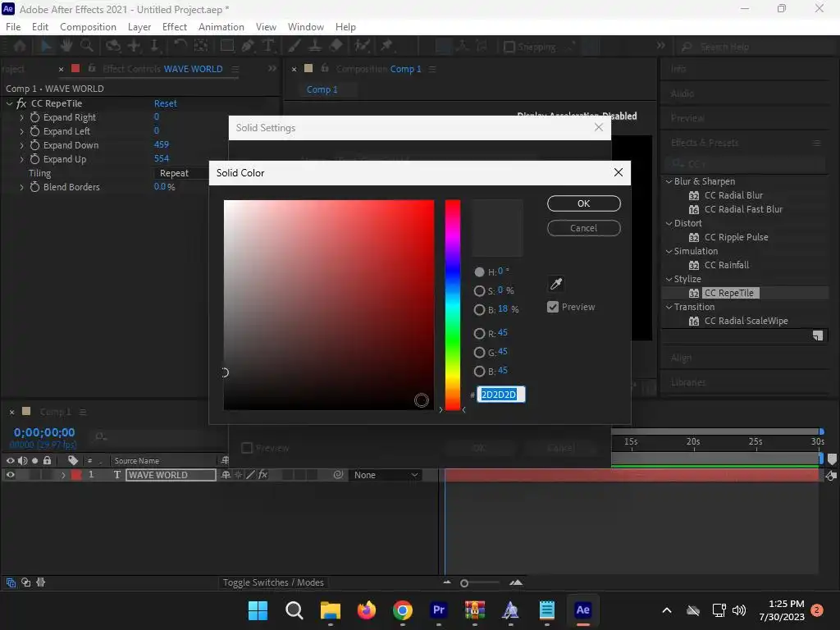Reset the CC RepeTile effect
The height and width of the screenshot is (630, 840).
pos(166,103)
